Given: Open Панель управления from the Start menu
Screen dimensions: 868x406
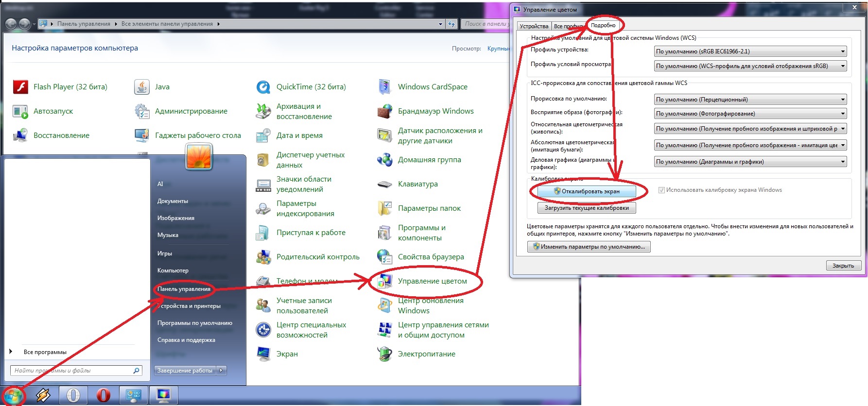Looking at the screenshot, I should click(x=184, y=289).
